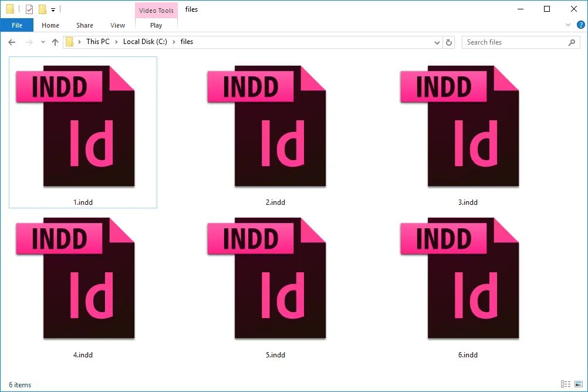Click the New Folder quick access icon
588x392 pixels.
(42, 9)
